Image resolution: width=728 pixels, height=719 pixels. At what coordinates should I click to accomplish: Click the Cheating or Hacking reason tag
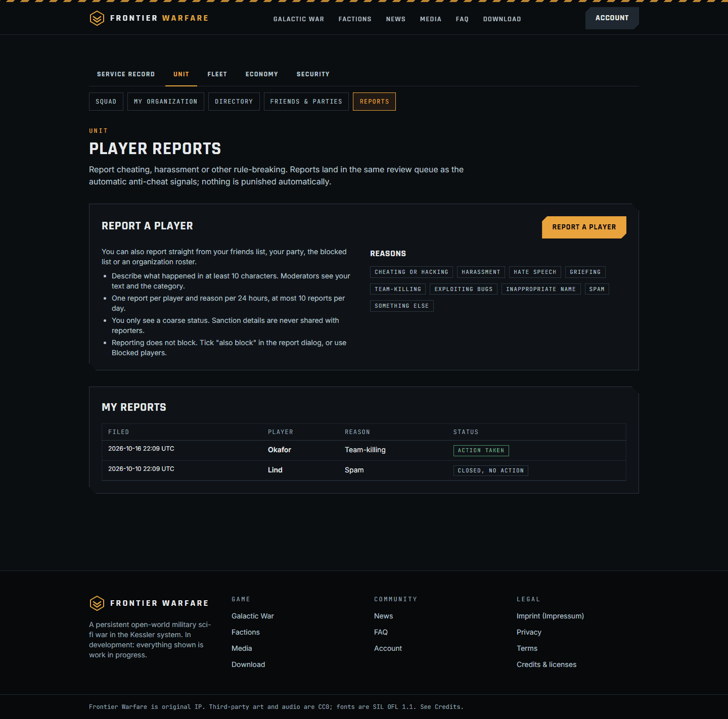point(412,272)
